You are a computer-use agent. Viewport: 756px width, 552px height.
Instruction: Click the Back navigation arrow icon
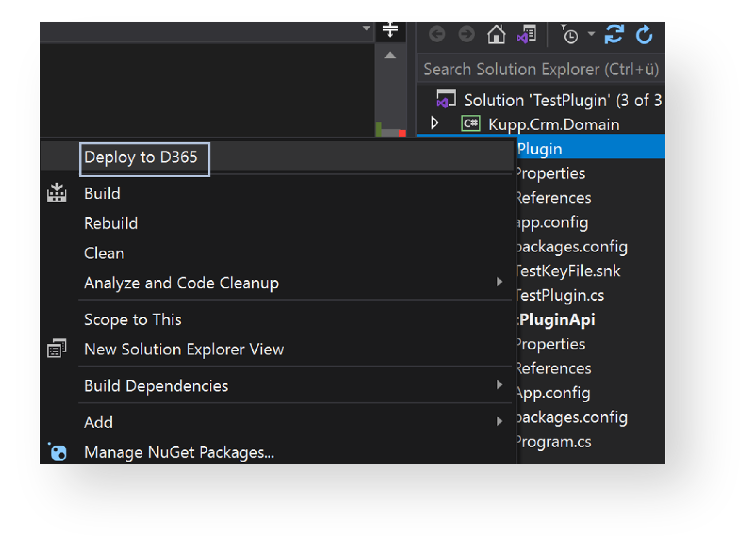point(437,34)
